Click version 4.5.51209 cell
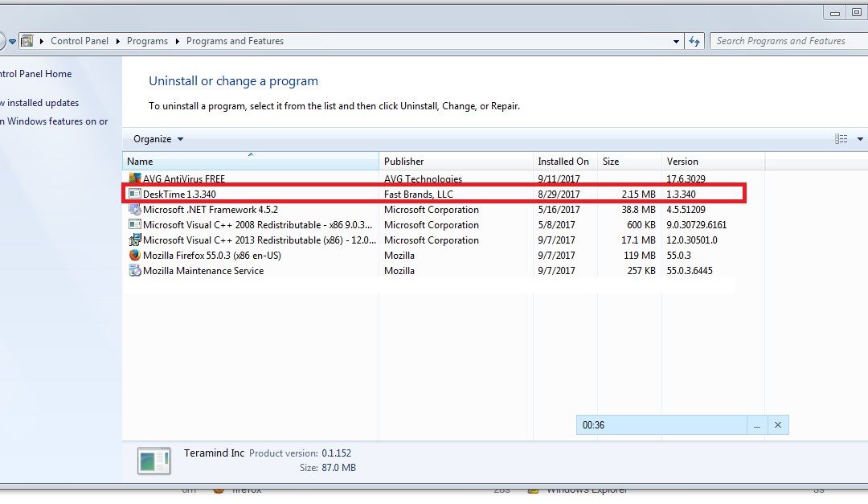Viewport: 868px width, 504px height. pos(686,210)
